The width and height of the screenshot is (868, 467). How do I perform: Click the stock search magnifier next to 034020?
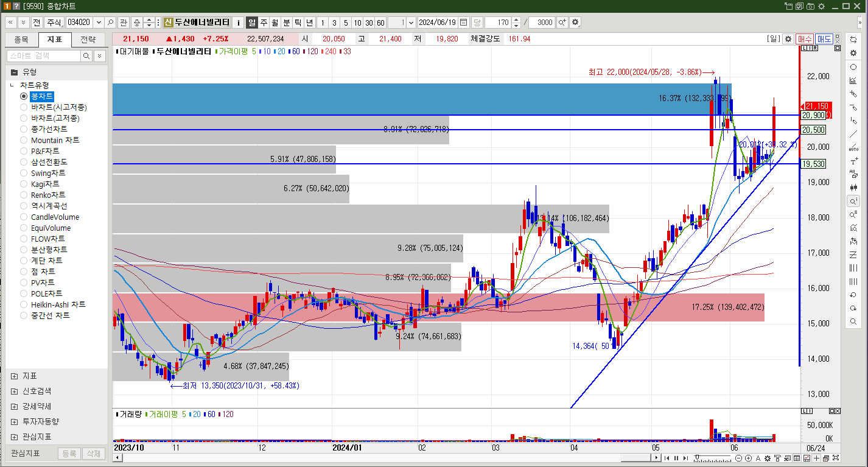point(111,22)
